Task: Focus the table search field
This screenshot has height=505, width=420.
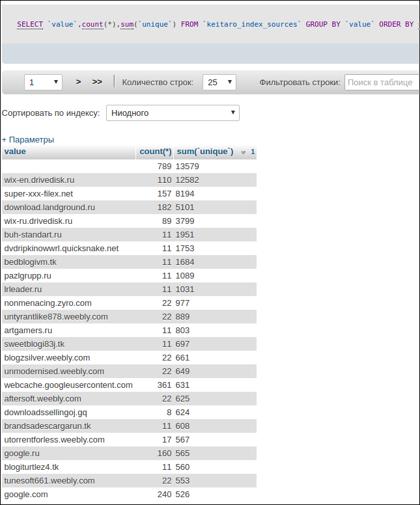Action: tap(382, 83)
